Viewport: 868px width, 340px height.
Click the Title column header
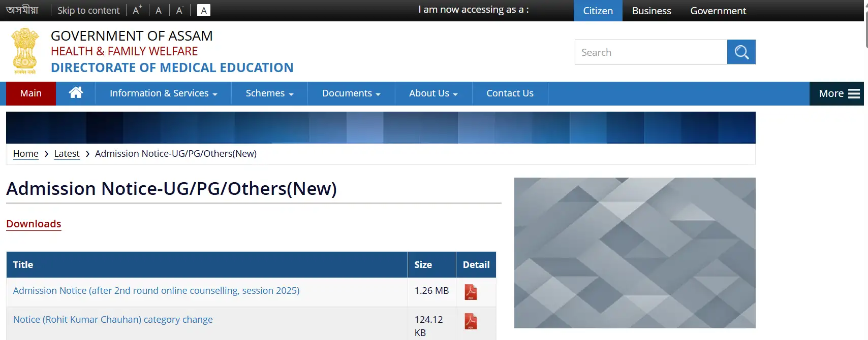(x=207, y=264)
